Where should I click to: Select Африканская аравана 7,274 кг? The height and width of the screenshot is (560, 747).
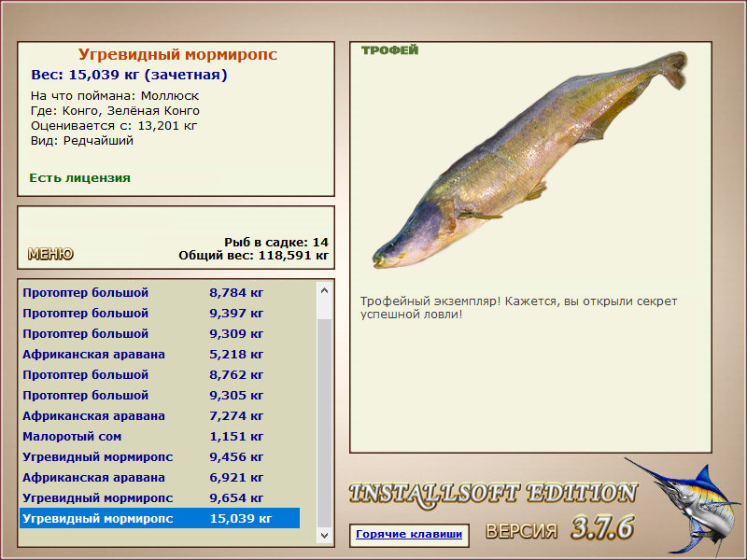160,415
